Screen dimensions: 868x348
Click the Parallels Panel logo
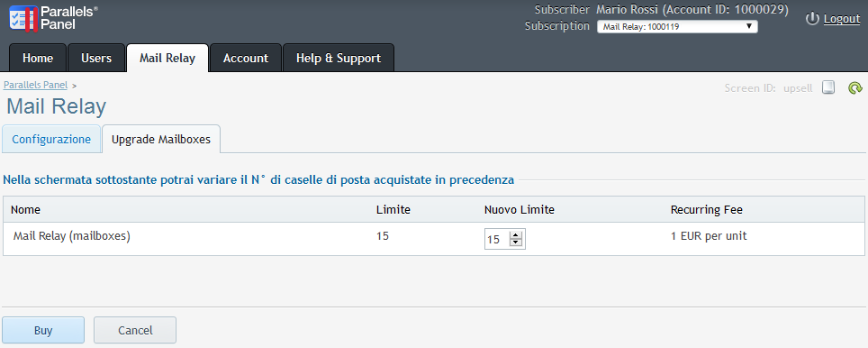point(53,18)
